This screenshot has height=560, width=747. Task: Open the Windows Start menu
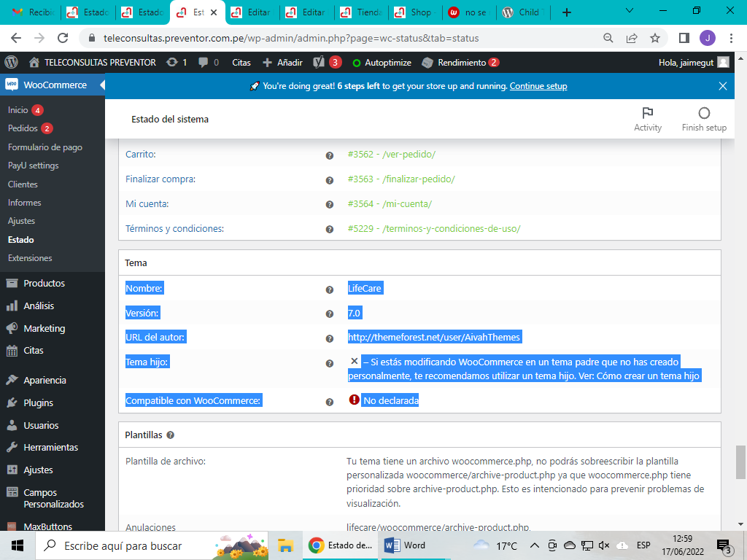(18, 545)
